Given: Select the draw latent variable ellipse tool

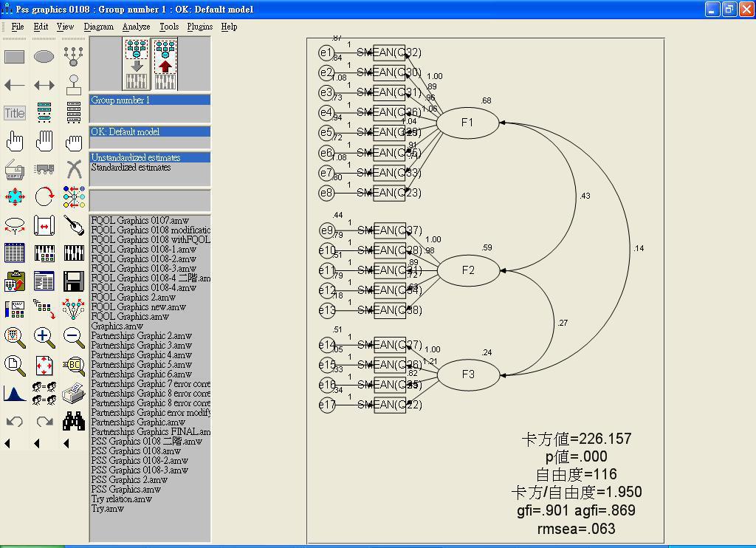Looking at the screenshot, I should (x=44, y=56).
